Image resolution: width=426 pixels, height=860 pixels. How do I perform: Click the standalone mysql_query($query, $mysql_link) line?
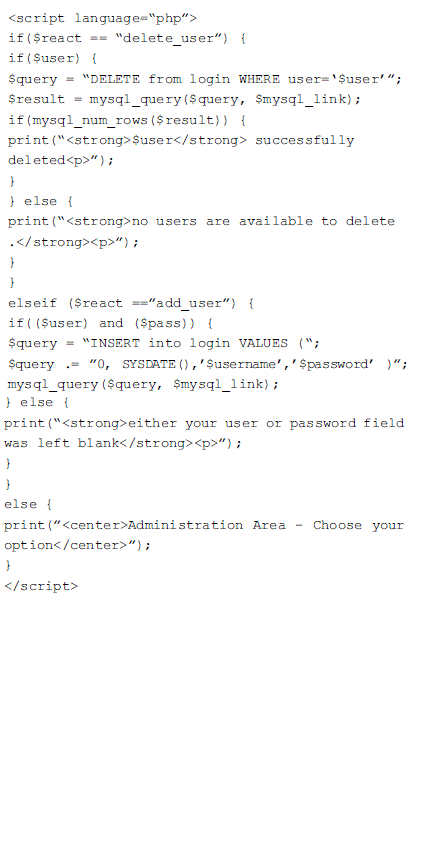click(144, 384)
